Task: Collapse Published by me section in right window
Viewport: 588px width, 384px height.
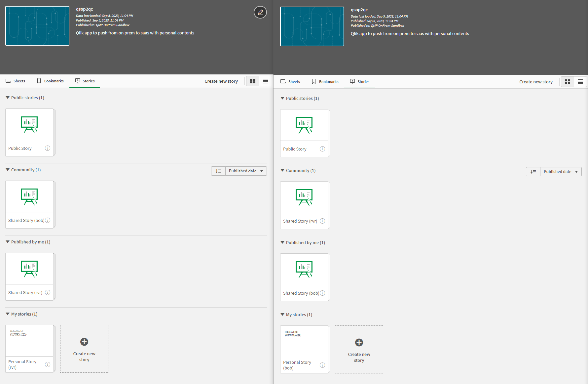Action: (282, 242)
